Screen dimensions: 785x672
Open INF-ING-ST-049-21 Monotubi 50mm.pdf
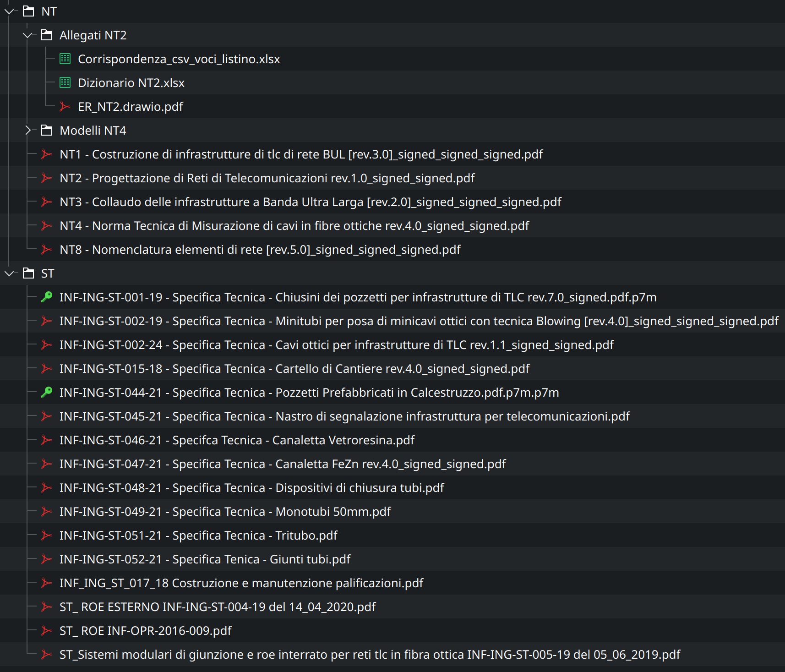(225, 512)
